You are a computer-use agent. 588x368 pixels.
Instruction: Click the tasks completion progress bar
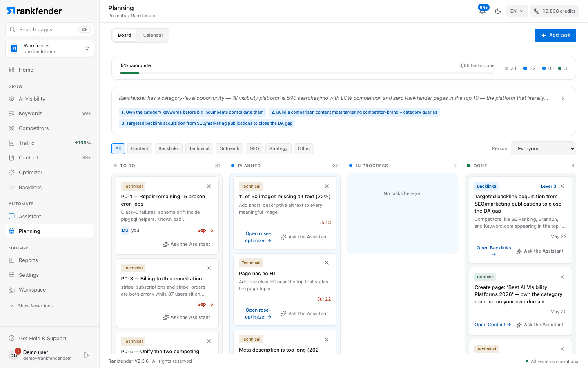[x=307, y=73]
